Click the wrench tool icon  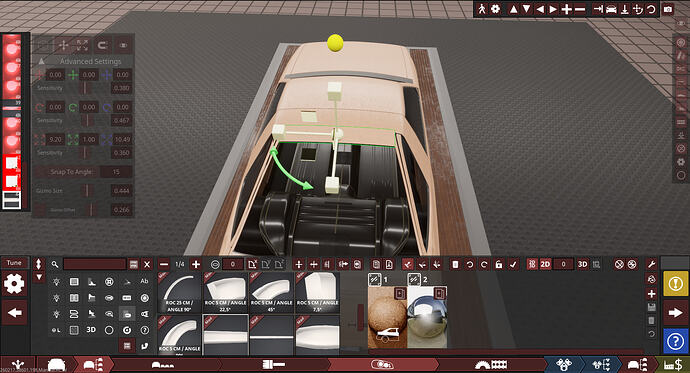[x=651, y=264]
